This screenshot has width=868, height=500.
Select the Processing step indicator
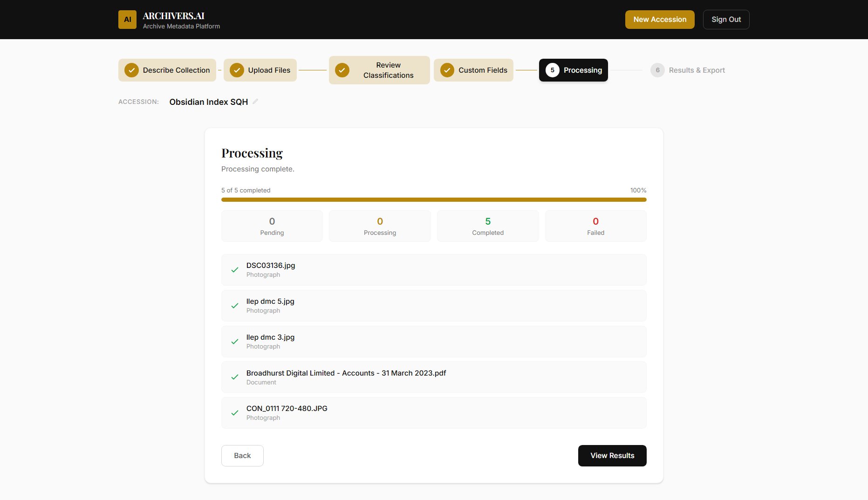(x=573, y=70)
